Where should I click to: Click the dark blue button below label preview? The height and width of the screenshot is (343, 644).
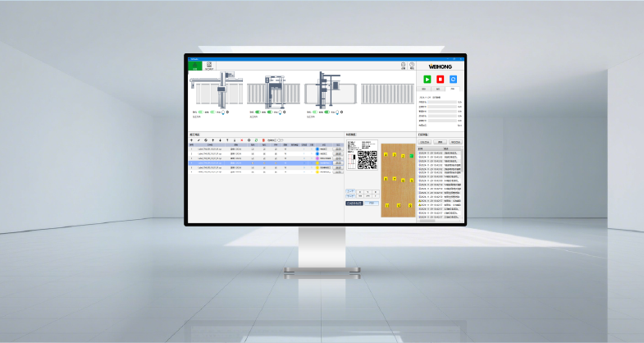[x=354, y=203]
